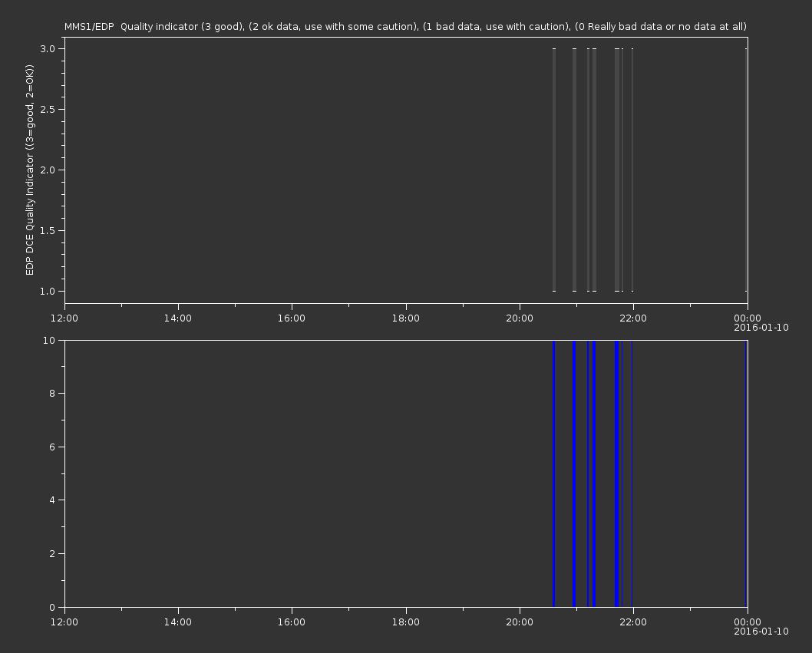Click the 2016-01-10 date label under the lower plot
The height and width of the screenshot is (653, 812).
click(761, 632)
